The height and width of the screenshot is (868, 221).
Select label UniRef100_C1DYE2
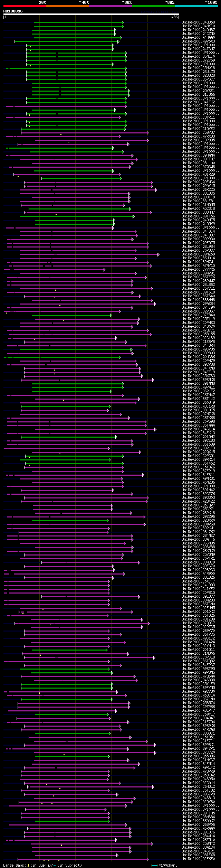click(x=198, y=129)
